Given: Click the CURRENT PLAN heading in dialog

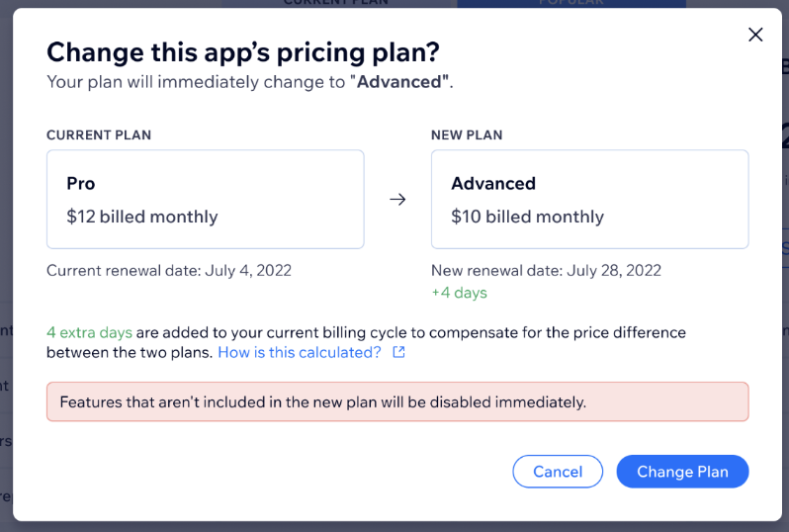Looking at the screenshot, I should (99, 134).
